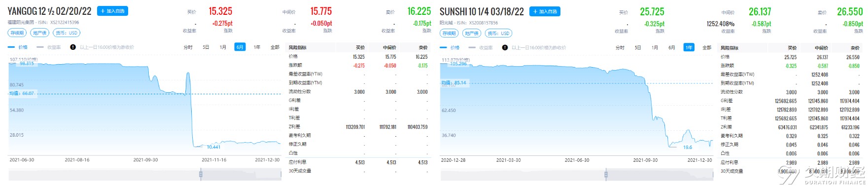Viewport: 868px width, 187px height.
Task: Toggle the 价格 price series on SUNSHI chart
Action: [x=450, y=48]
